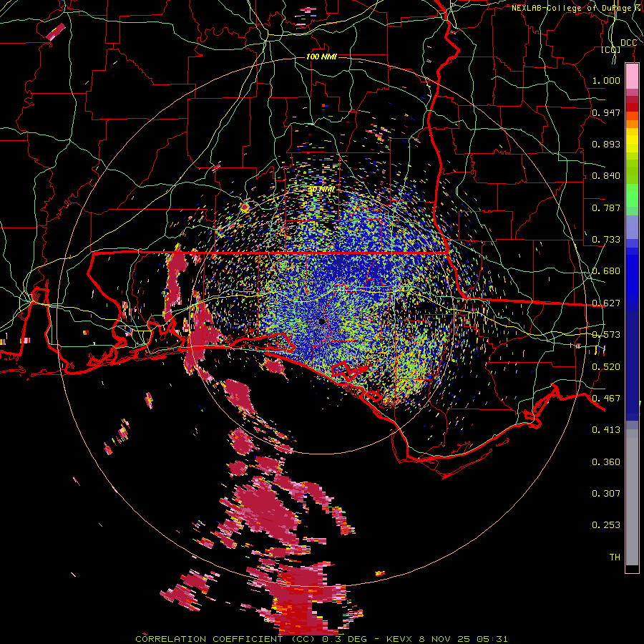Click the DCC label above the color bar
Viewport: 644px width, 644px height.
point(628,43)
